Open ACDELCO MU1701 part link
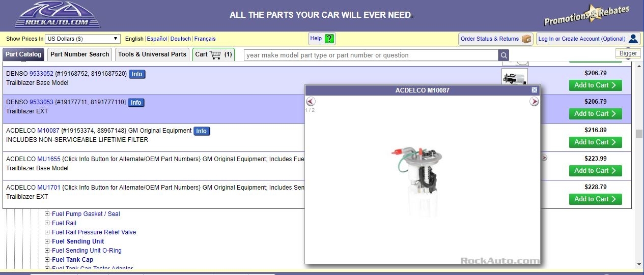644x275 pixels. click(49, 188)
